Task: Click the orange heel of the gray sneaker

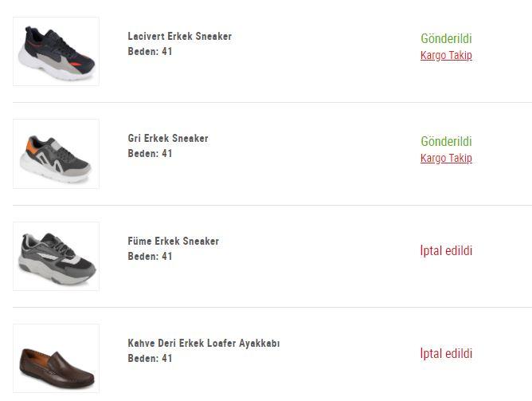Action: tap(31, 146)
